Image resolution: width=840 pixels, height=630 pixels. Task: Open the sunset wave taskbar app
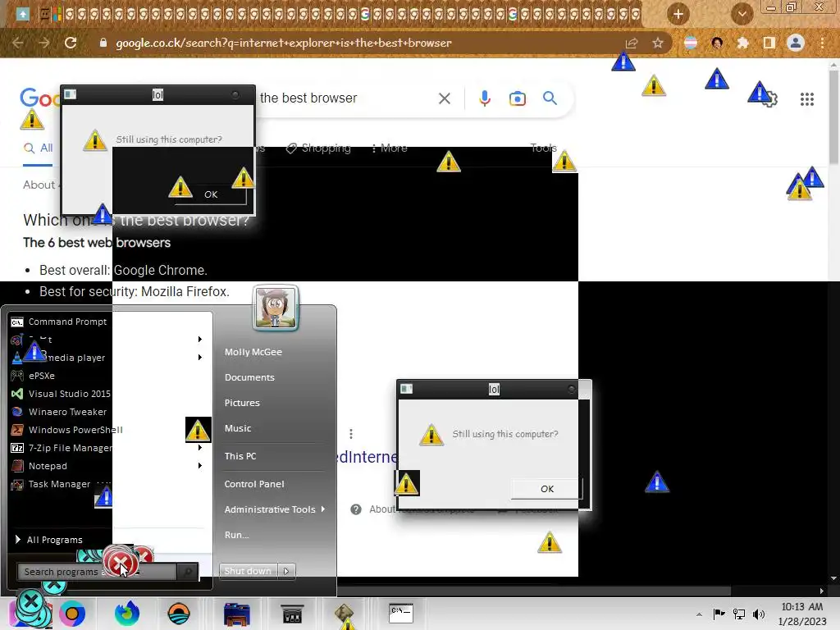[x=178, y=613]
